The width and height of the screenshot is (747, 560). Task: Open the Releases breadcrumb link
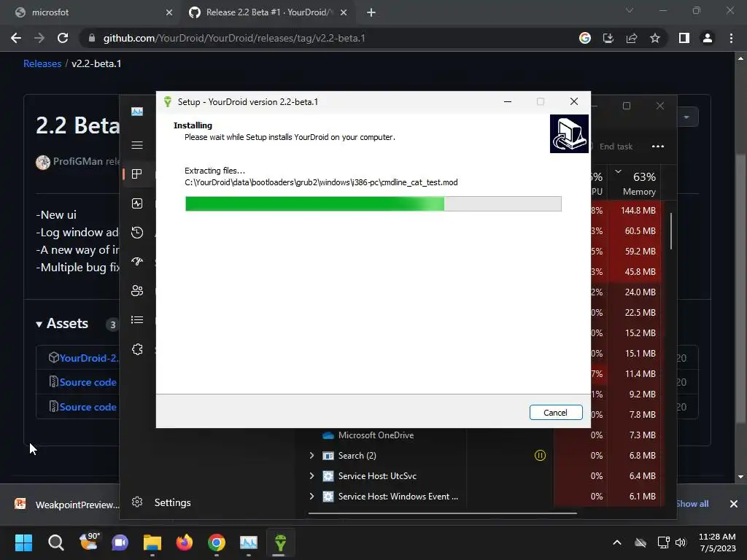coord(42,64)
